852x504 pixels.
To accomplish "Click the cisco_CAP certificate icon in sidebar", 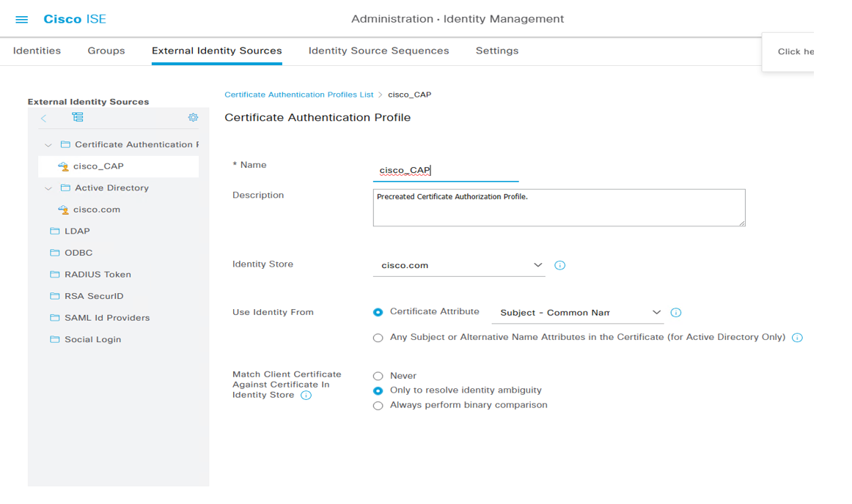I will [x=62, y=166].
